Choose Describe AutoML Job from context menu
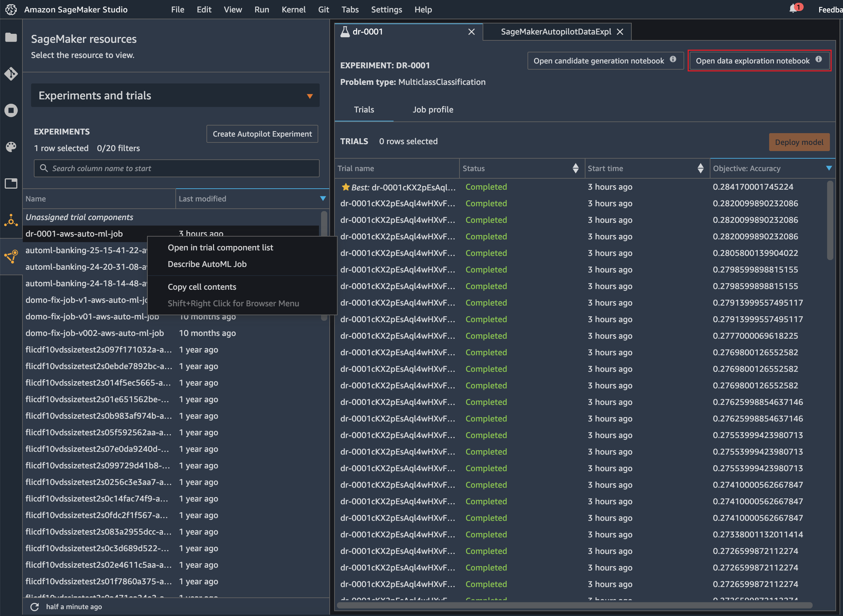This screenshot has width=843, height=616. 207,264
